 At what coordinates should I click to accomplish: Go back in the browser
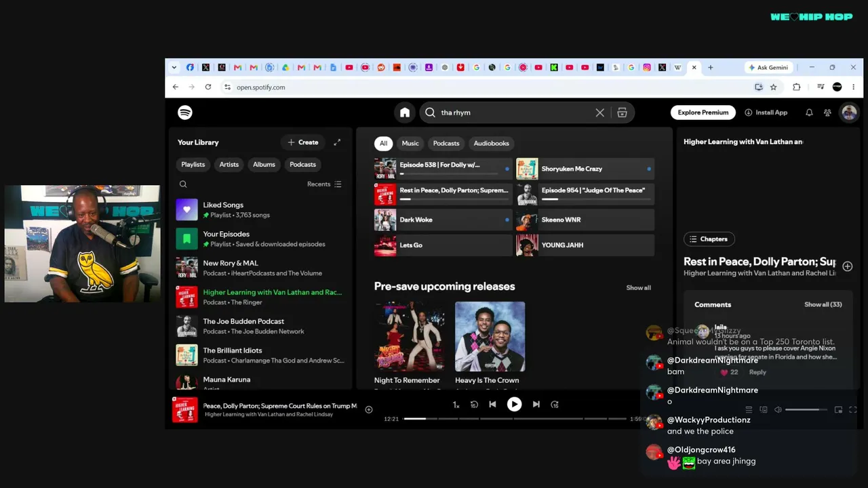click(175, 87)
